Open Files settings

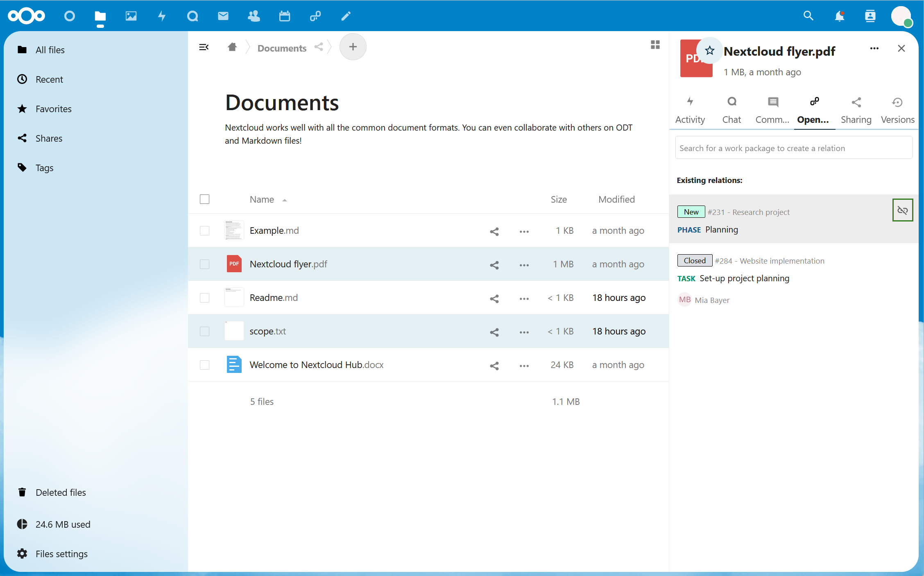point(61,553)
